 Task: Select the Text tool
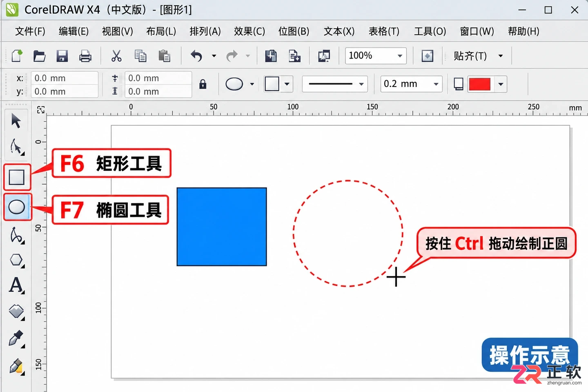coord(16,285)
